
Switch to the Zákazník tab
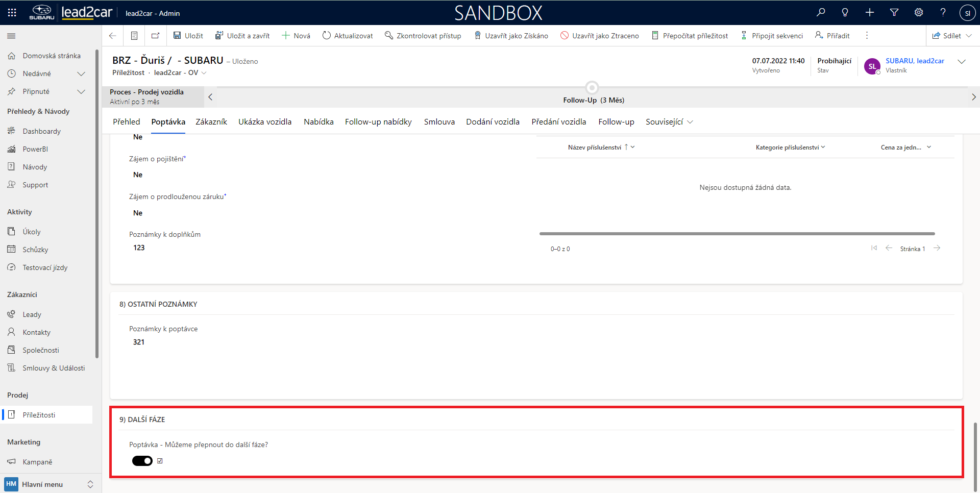pyautogui.click(x=211, y=122)
